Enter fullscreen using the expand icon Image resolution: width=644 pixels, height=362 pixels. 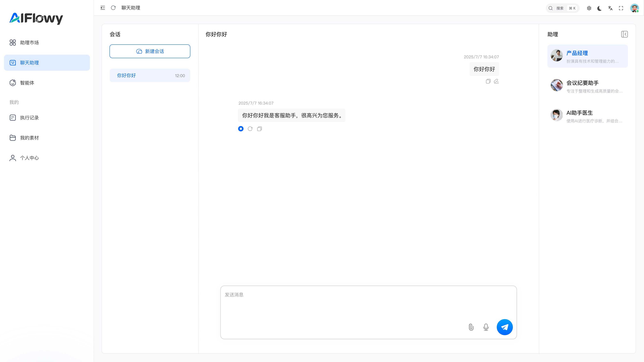621,8
